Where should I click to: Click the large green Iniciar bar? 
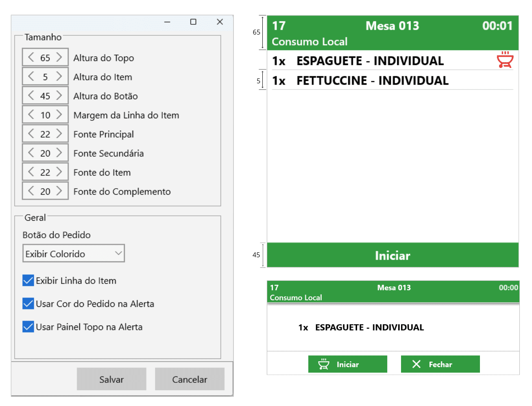tap(392, 255)
